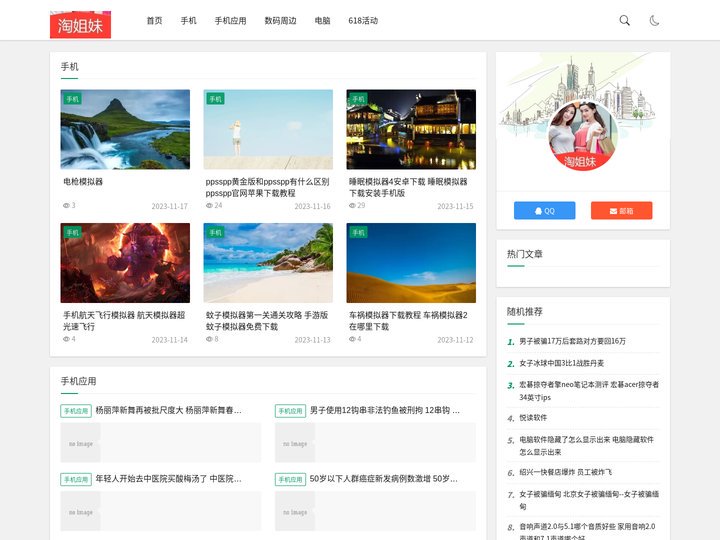Click 手机 tag on night water town image
The width and height of the screenshot is (720, 540).
pos(358,99)
